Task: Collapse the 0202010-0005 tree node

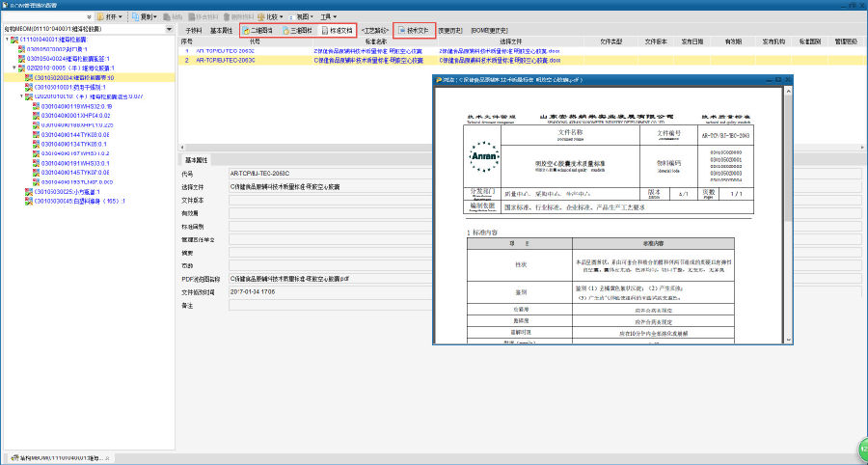Action: click(14, 68)
